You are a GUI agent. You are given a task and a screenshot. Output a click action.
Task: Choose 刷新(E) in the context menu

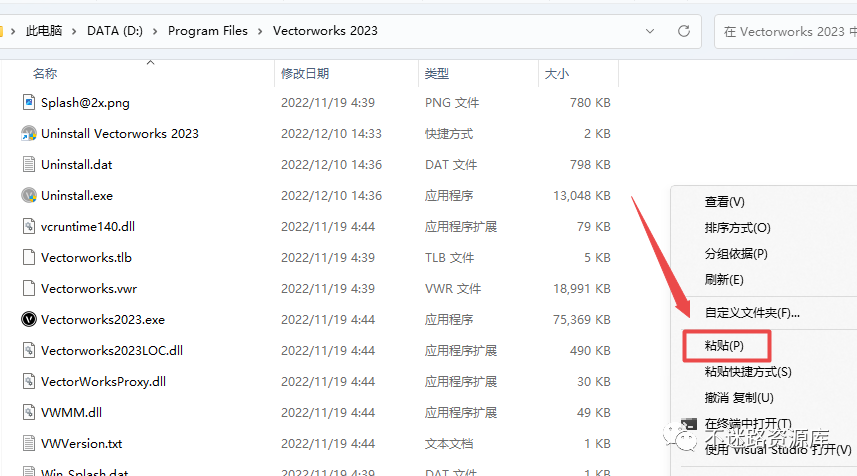724,280
